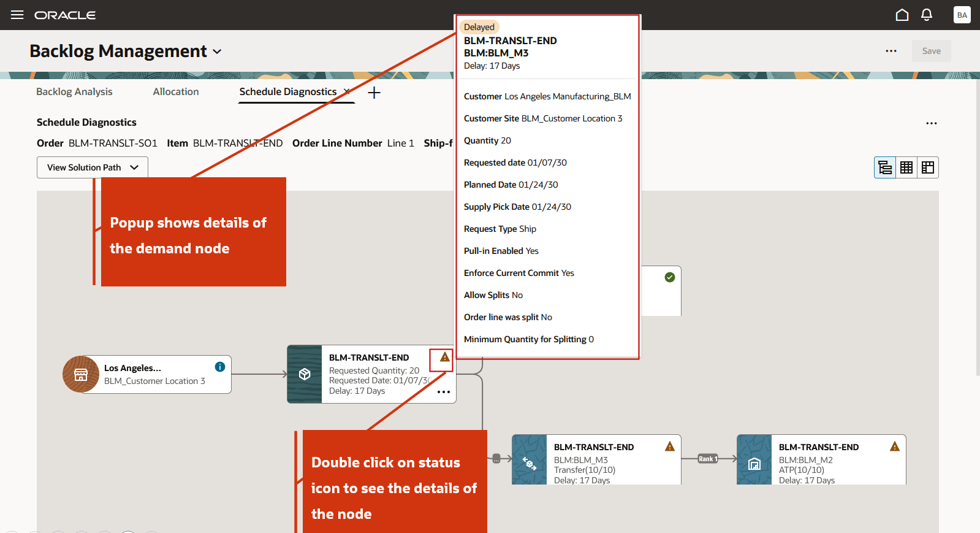Click warning icon on BLM_M2 ATP node
The width and height of the screenshot is (980, 533).
coord(895,447)
